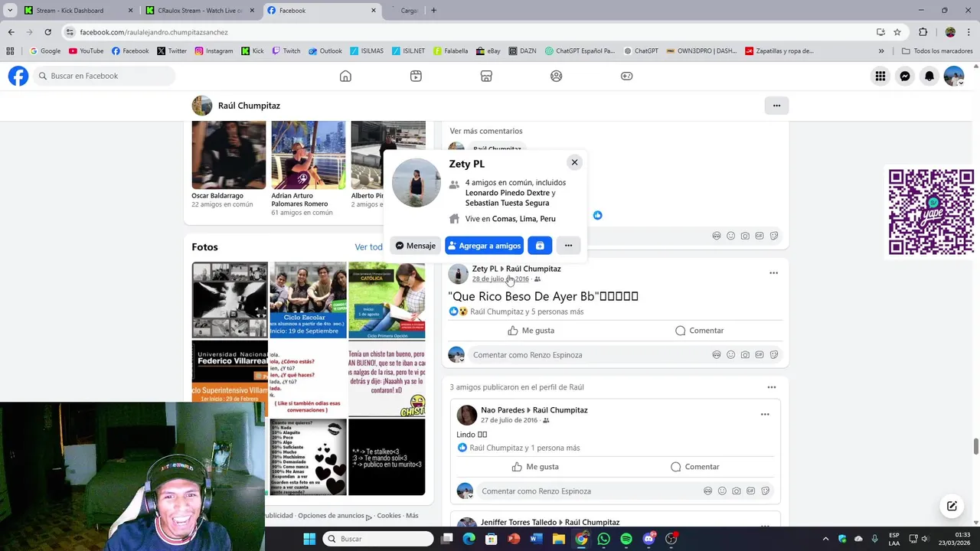The width and height of the screenshot is (980, 551).
Task: Click the Facebook logo
Action: (18, 76)
